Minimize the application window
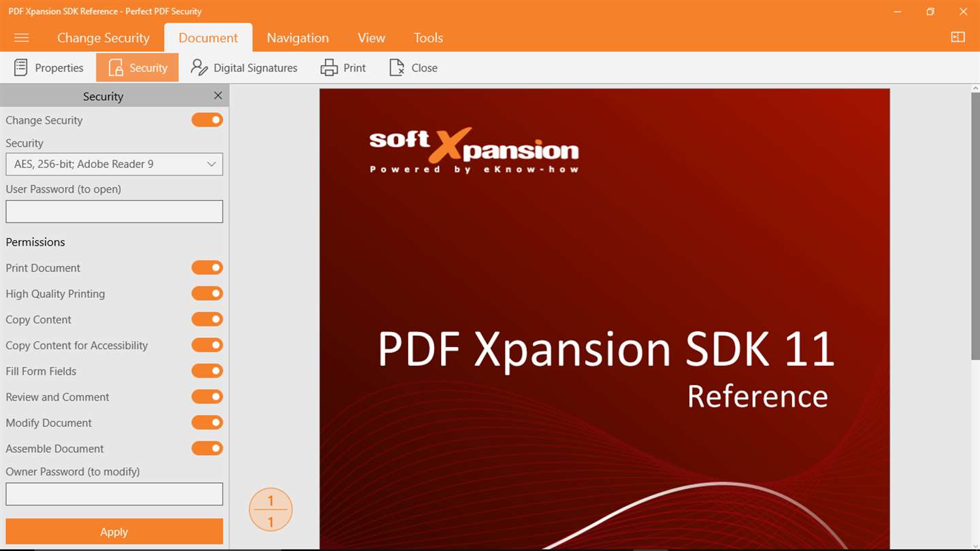 [x=897, y=12]
